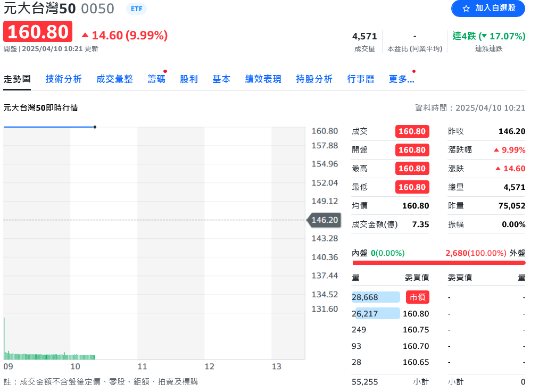Screen dimensions: 539x392
Task: Click the 4,571 成交量 header figure
Action: click(364, 36)
